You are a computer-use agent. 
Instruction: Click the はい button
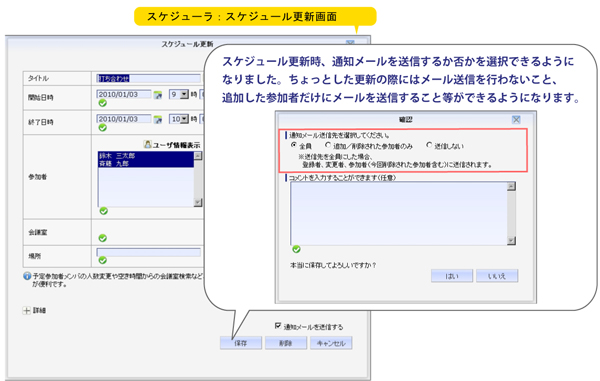click(x=452, y=276)
